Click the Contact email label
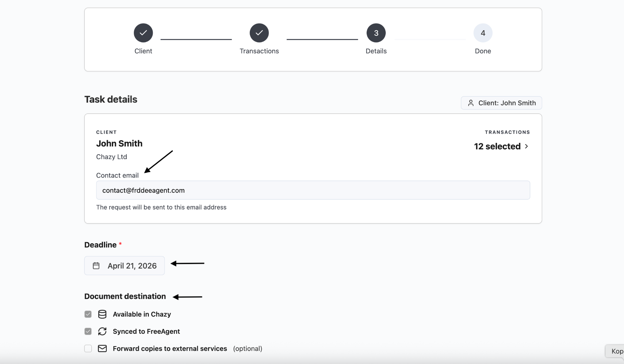 tap(117, 175)
